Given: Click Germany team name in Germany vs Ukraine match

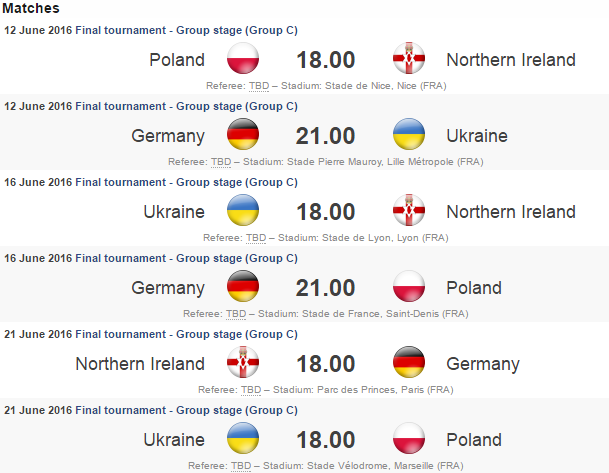Looking at the screenshot, I should tap(168, 136).
